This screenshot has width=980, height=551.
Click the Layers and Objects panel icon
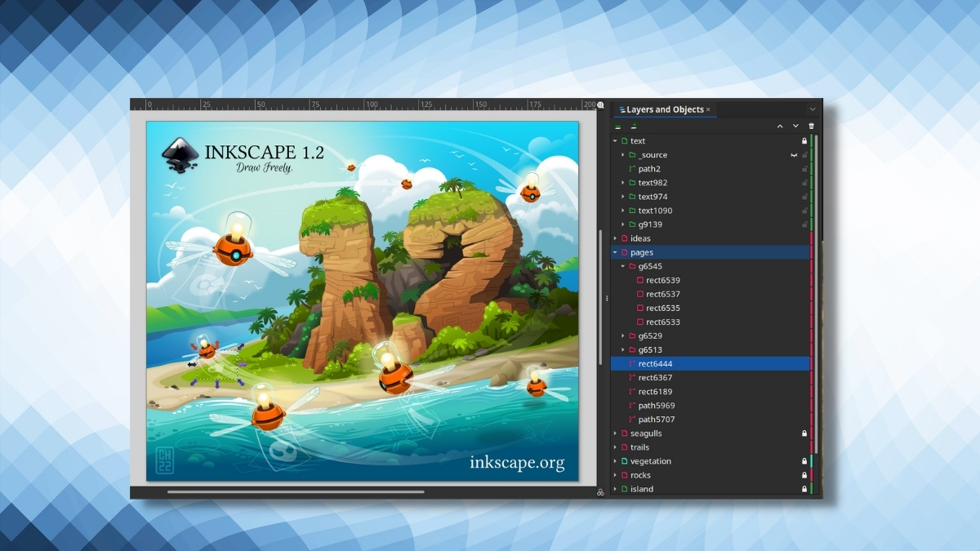[621, 109]
